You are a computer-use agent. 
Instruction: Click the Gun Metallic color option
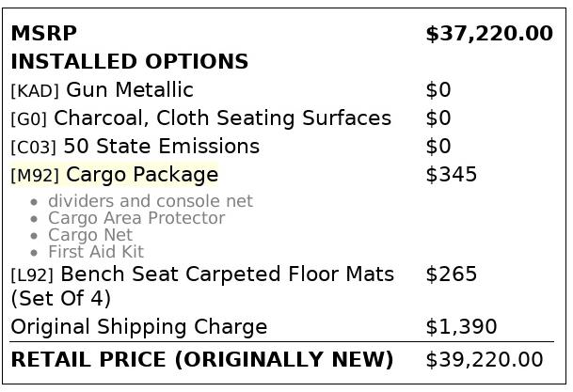(130, 90)
